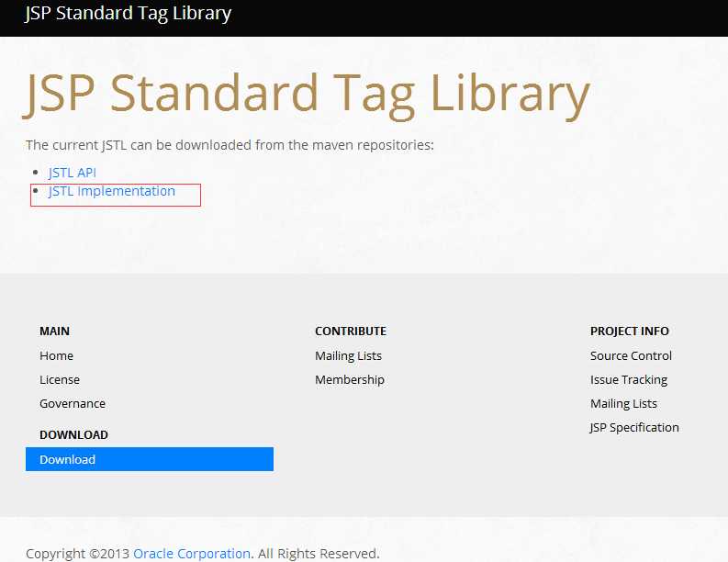Go to Home in the Main section
The height and width of the screenshot is (562, 728).
point(56,355)
